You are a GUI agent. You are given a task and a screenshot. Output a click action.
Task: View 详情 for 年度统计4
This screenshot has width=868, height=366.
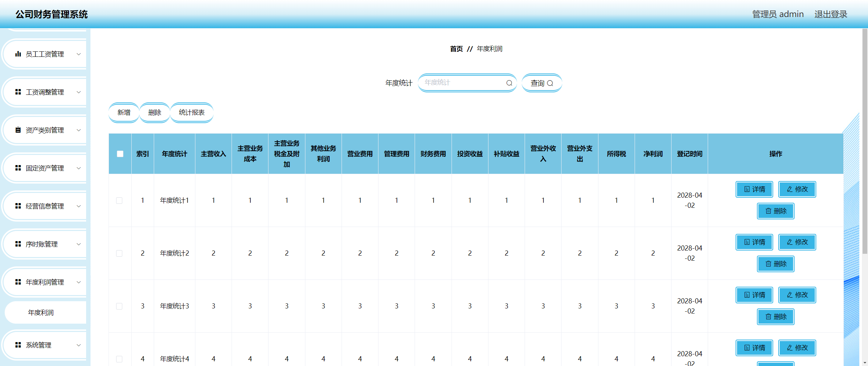coord(754,348)
